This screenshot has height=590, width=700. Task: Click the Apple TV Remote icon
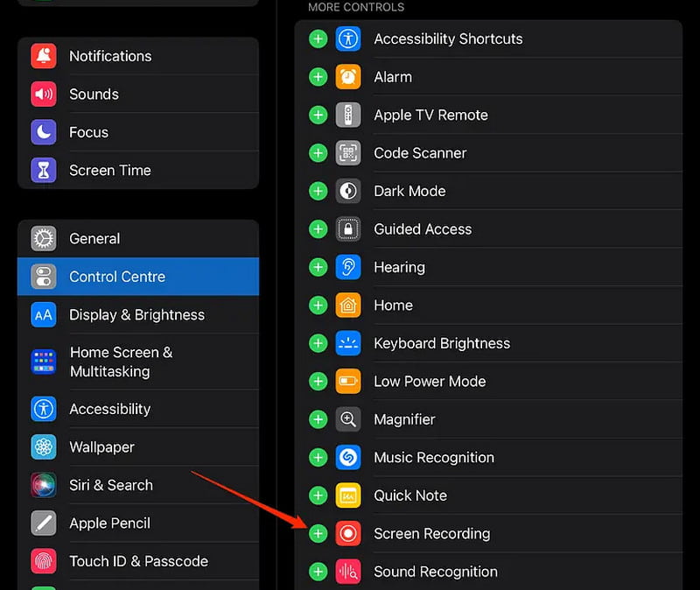click(348, 115)
